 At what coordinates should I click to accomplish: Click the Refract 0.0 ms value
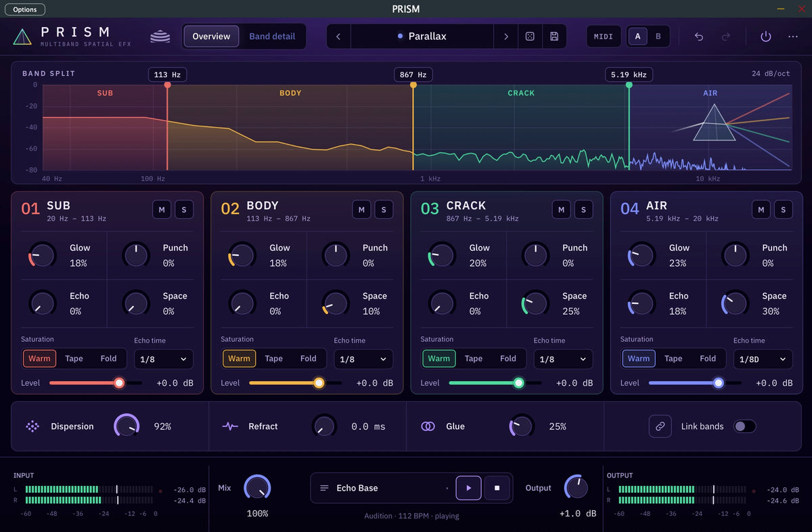point(368,426)
